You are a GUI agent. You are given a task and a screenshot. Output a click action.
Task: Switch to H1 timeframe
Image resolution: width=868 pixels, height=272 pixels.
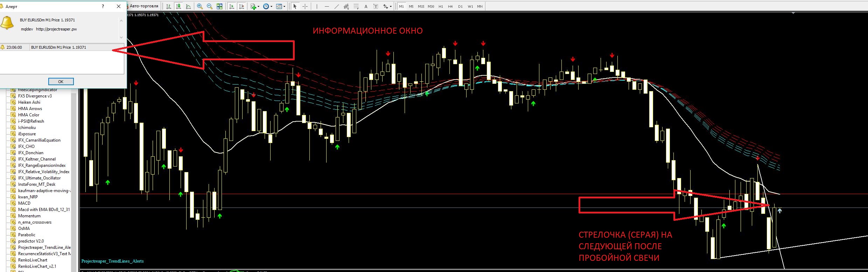pyautogui.click(x=441, y=6)
